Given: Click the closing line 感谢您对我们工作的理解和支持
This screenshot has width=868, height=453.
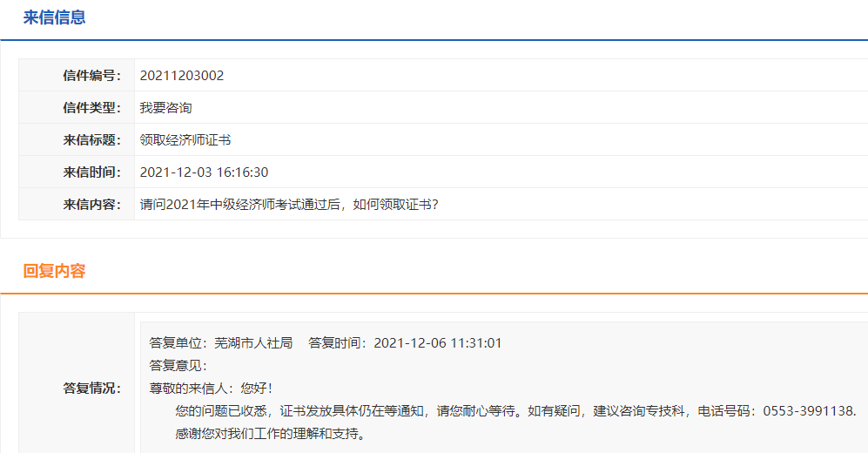Looking at the screenshot, I should pyautogui.click(x=270, y=434).
